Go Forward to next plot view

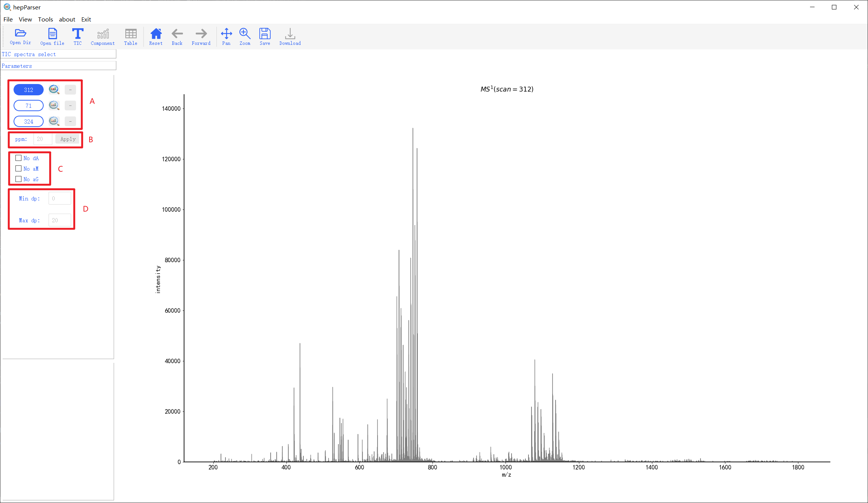[x=201, y=37]
